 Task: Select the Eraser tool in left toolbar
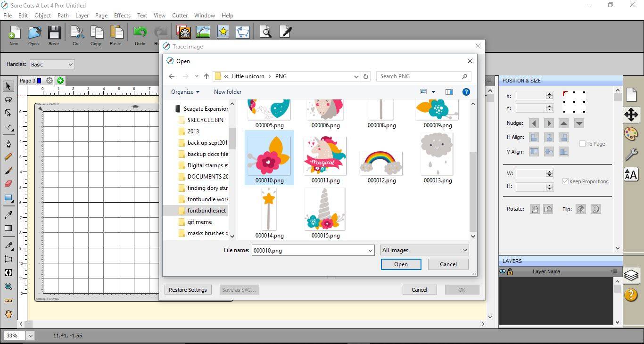pyautogui.click(x=8, y=184)
